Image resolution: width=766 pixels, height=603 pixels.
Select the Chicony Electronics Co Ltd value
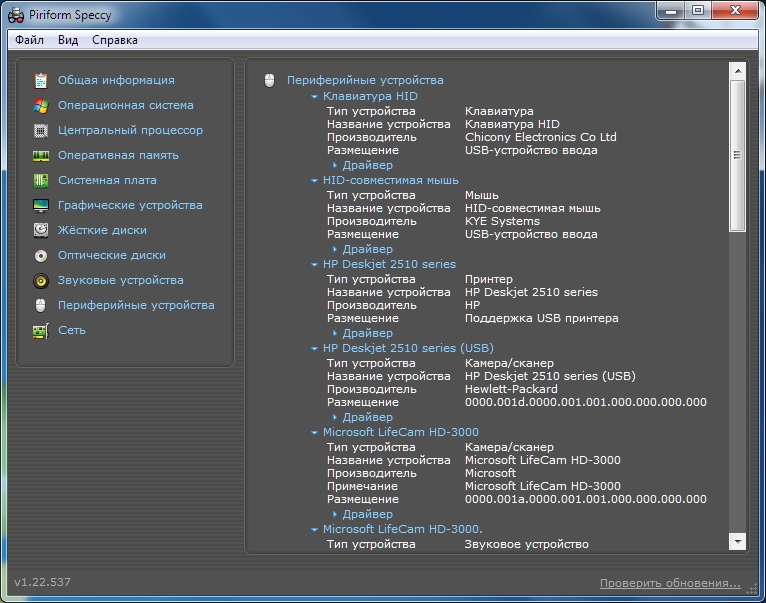pyautogui.click(x=541, y=137)
